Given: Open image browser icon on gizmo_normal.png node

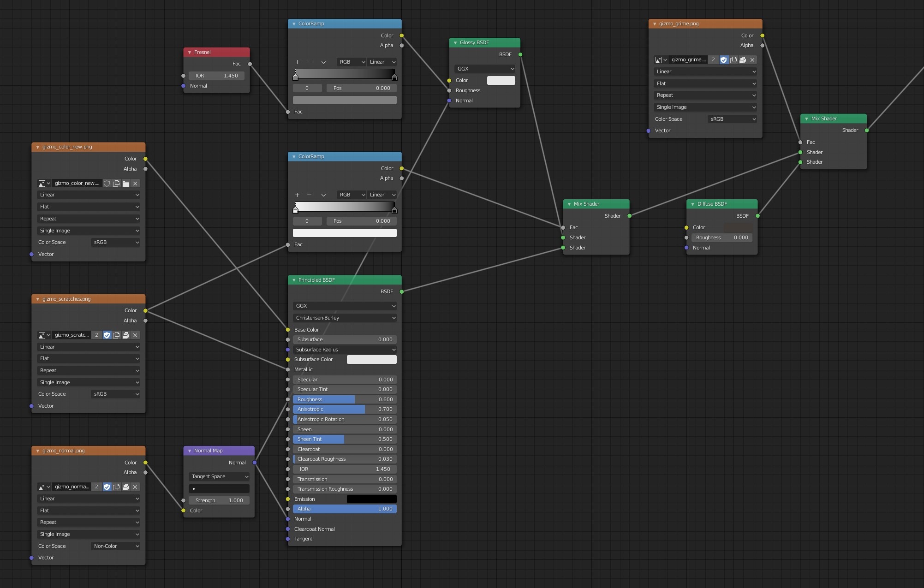Looking at the screenshot, I should point(44,487).
